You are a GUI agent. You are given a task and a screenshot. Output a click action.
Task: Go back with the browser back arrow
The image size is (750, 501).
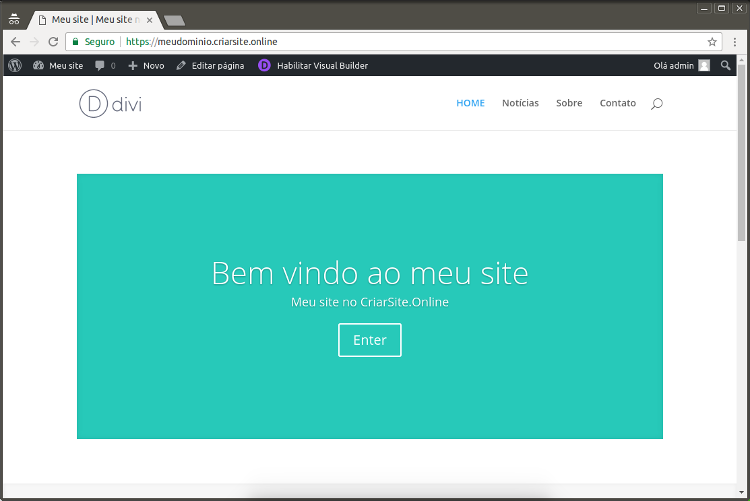pos(15,42)
